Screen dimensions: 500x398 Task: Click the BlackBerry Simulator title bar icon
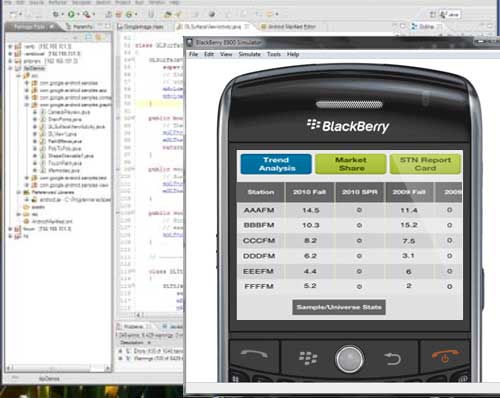click(x=190, y=42)
